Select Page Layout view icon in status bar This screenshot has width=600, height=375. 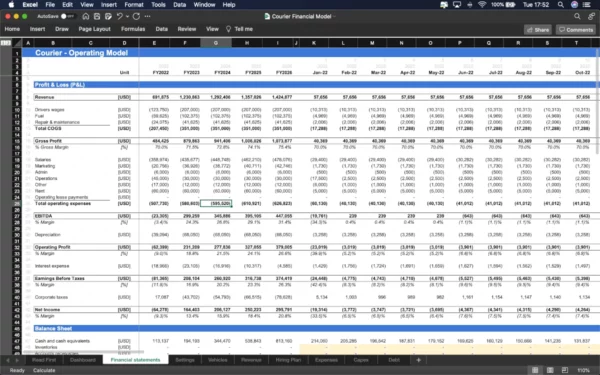click(x=550, y=370)
